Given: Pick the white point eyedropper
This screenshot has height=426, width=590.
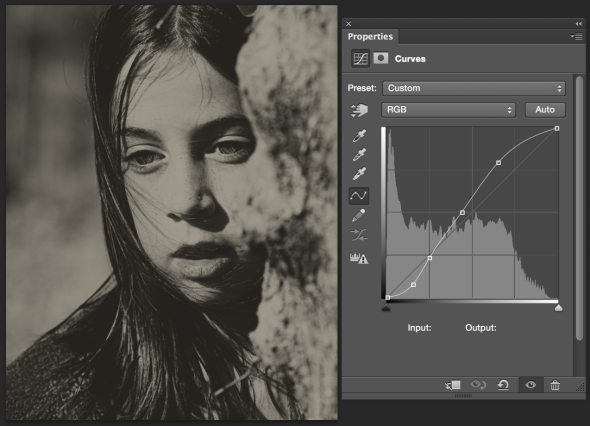Looking at the screenshot, I should click(359, 174).
